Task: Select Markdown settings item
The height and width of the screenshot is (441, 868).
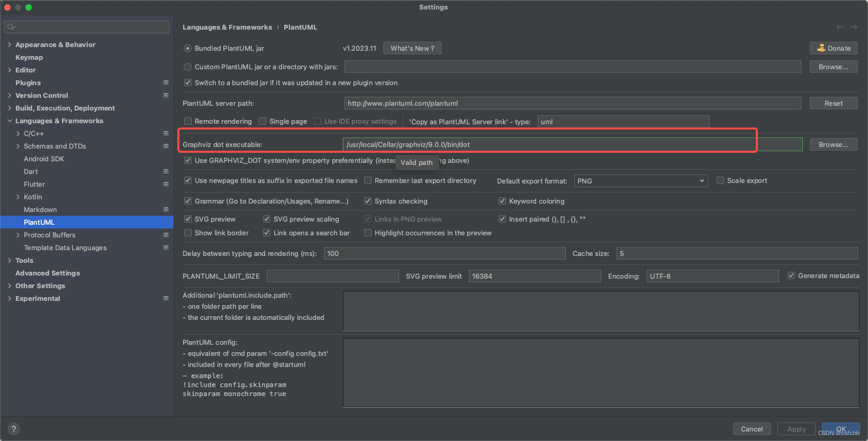Action: point(40,209)
